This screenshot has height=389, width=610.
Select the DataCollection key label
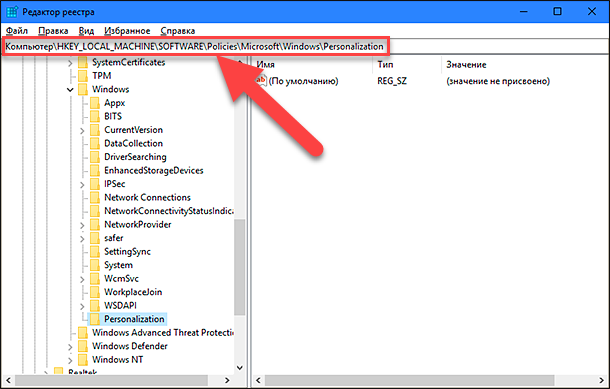(x=133, y=144)
